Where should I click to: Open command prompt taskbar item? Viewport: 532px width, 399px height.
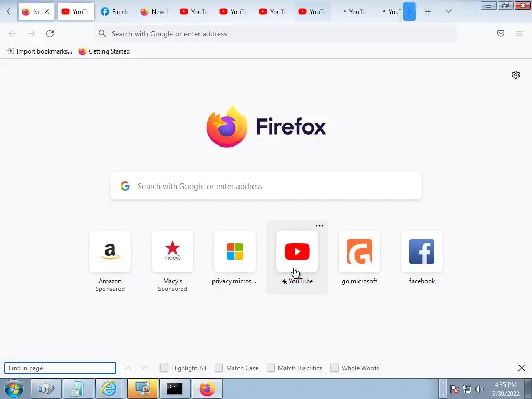175,389
